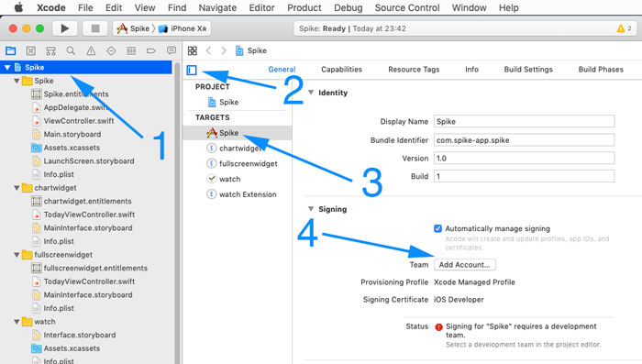Viewport: 642px width, 364px height.
Task: Click the Display Name field
Action: [x=524, y=121]
